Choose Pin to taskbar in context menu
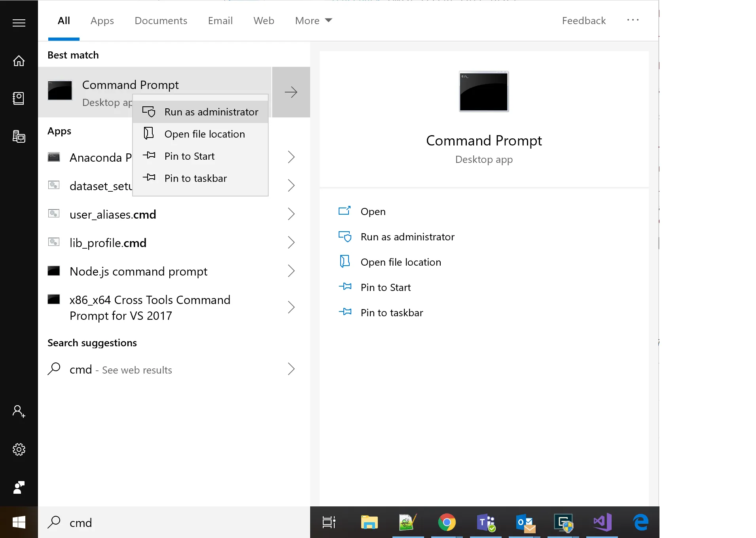 [x=195, y=178]
